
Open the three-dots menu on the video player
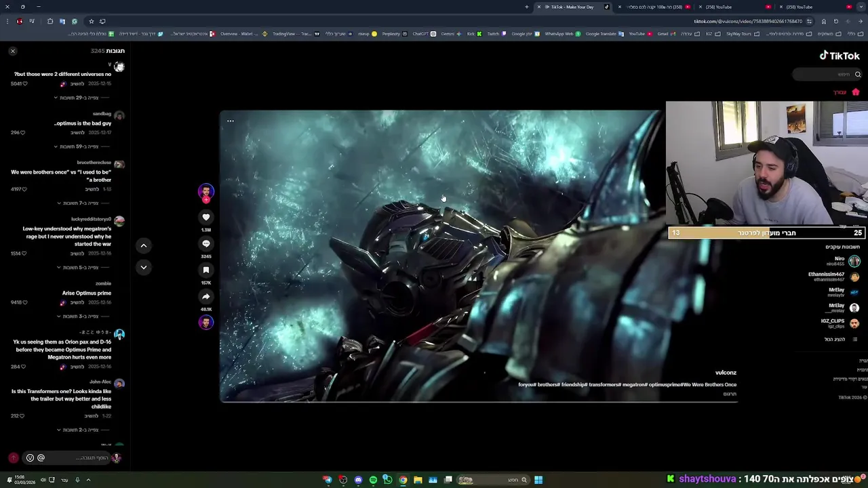pos(231,121)
